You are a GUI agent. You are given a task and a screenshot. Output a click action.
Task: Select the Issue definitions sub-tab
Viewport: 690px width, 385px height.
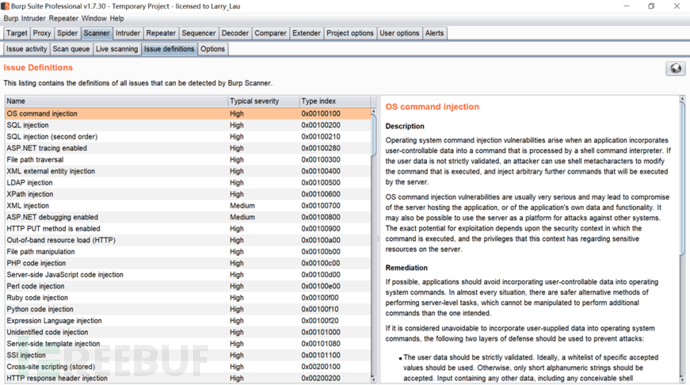pyautogui.click(x=169, y=49)
